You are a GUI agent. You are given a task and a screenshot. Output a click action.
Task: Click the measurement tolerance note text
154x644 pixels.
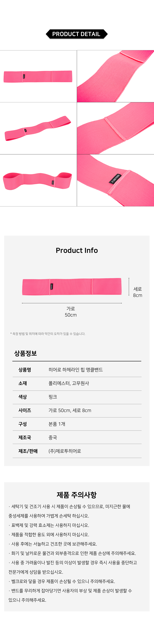pyautogui.click(x=48, y=334)
